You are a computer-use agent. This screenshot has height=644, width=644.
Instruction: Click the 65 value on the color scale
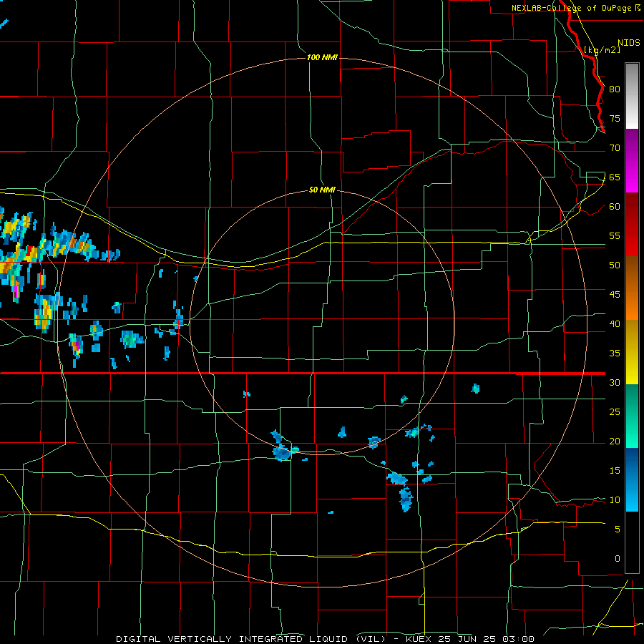click(x=615, y=177)
